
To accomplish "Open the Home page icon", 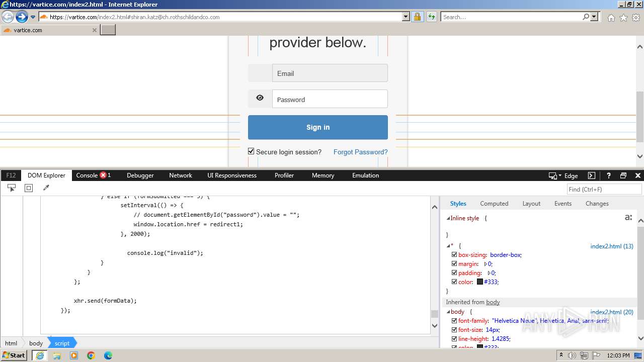I will point(611,18).
